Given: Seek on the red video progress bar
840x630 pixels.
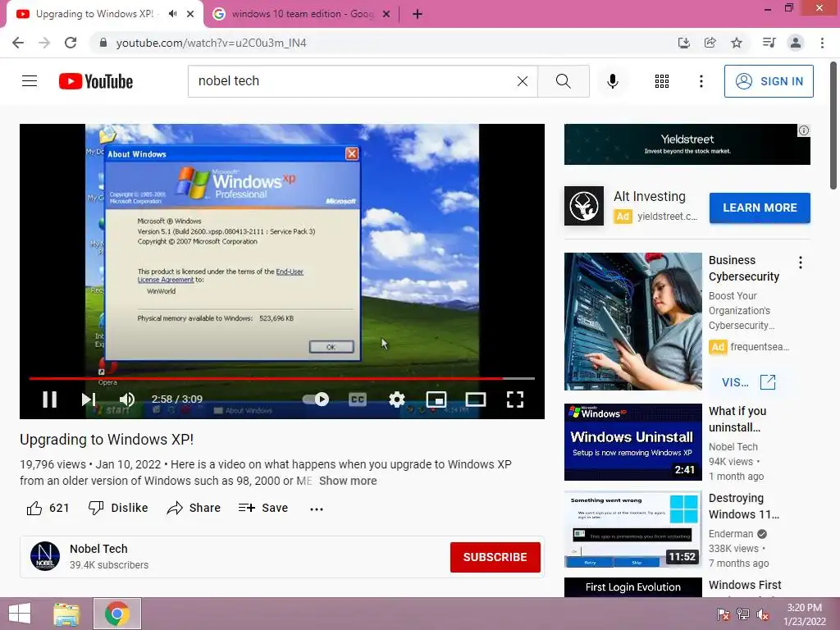Looking at the screenshot, I should (282, 378).
